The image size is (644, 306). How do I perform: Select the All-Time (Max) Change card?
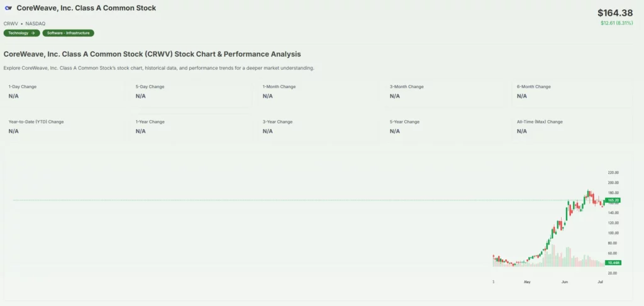coord(572,127)
